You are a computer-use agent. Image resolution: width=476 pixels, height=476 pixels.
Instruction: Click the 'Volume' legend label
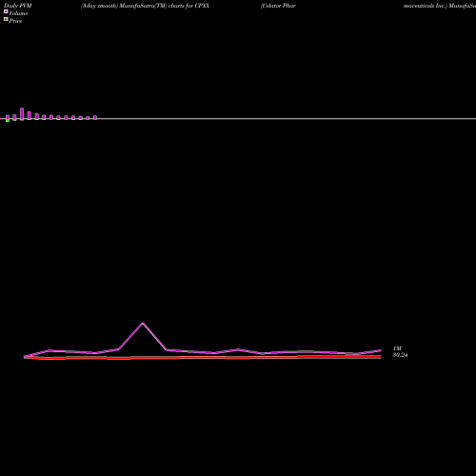pyautogui.click(x=18, y=13)
